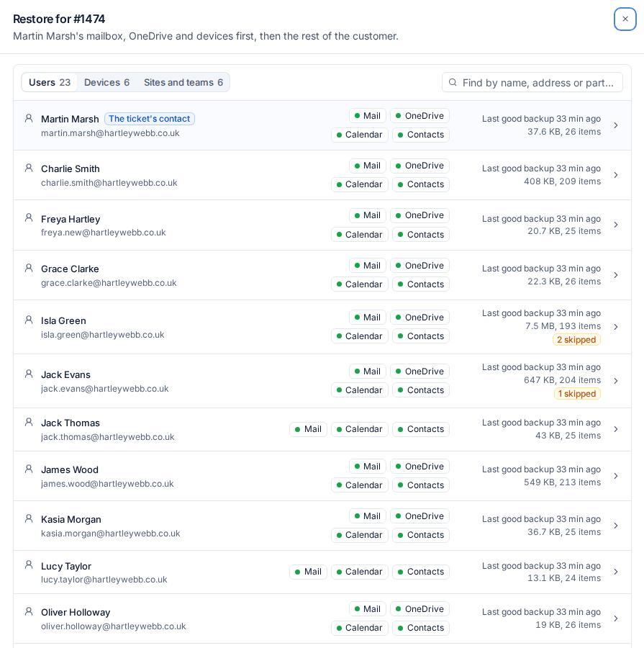Click the 2 skipped badge for Isla Green
This screenshot has width=644, height=648.
click(x=576, y=340)
